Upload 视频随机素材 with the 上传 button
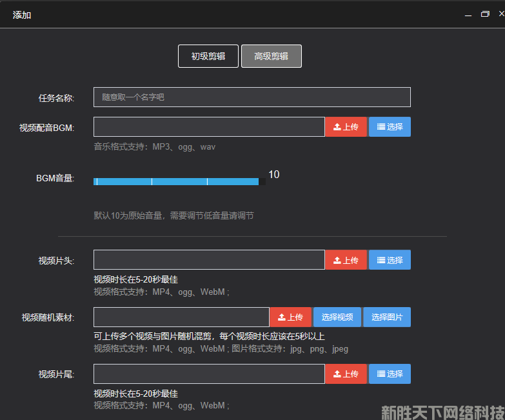The width and height of the screenshot is (505, 420). pos(290,317)
